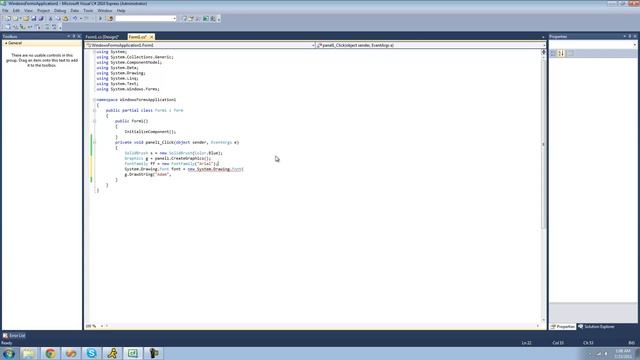Click the Save All toolbar icon
The height and width of the screenshot is (360, 640).
(x=41, y=19)
